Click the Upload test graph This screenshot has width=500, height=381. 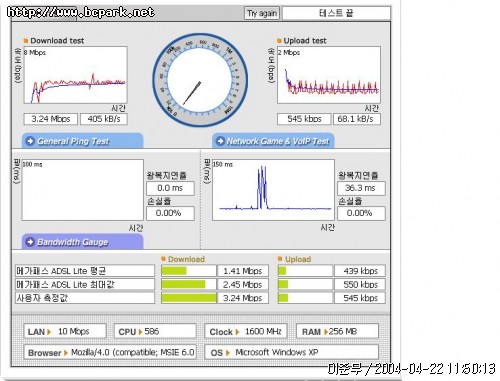329,75
